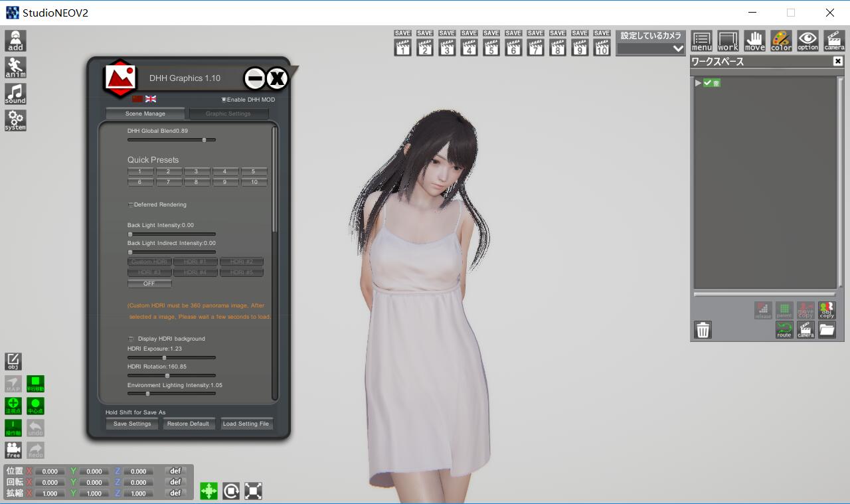Click the route icon in workspace
850x504 pixels.
pyautogui.click(x=784, y=330)
